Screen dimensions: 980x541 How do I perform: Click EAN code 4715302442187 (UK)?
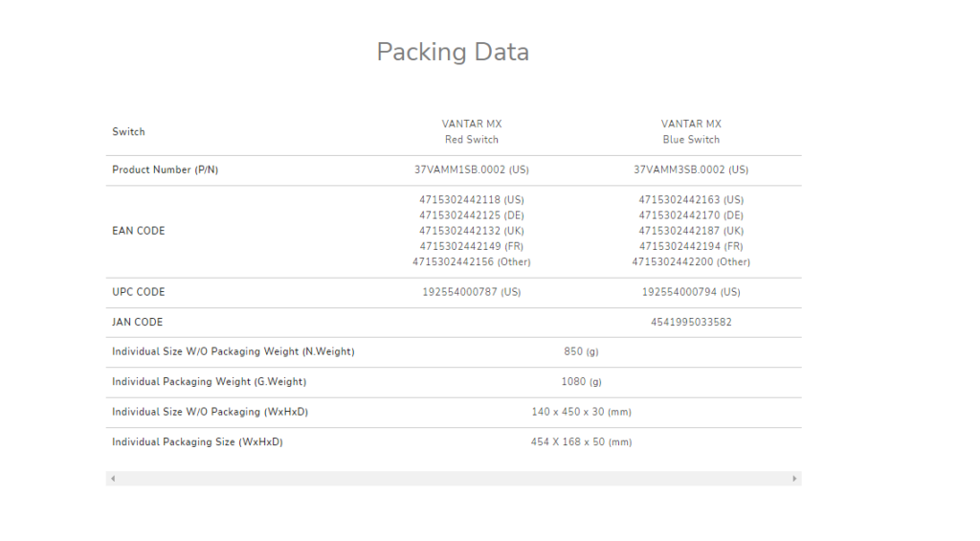(691, 231)
